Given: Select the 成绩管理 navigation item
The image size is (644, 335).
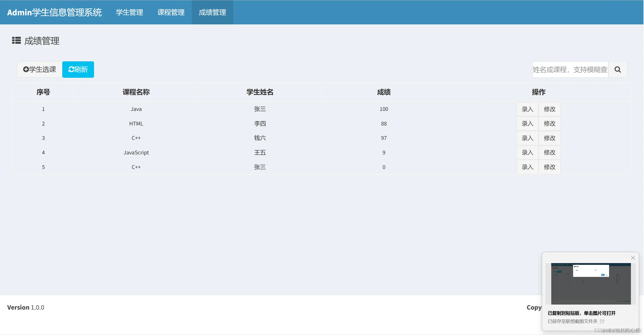Looking at the screenshot, I should (212, 12).
